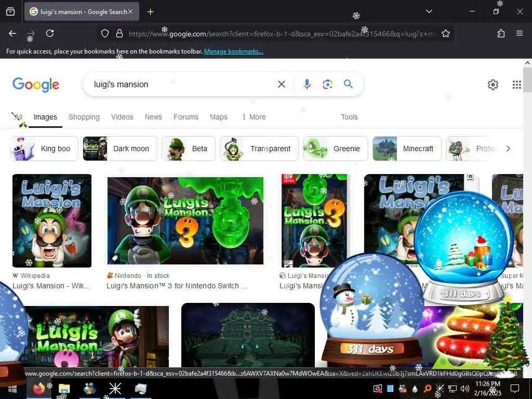Open the Firefox hamburger menu
Screen dimensions: 532x399
520,33
